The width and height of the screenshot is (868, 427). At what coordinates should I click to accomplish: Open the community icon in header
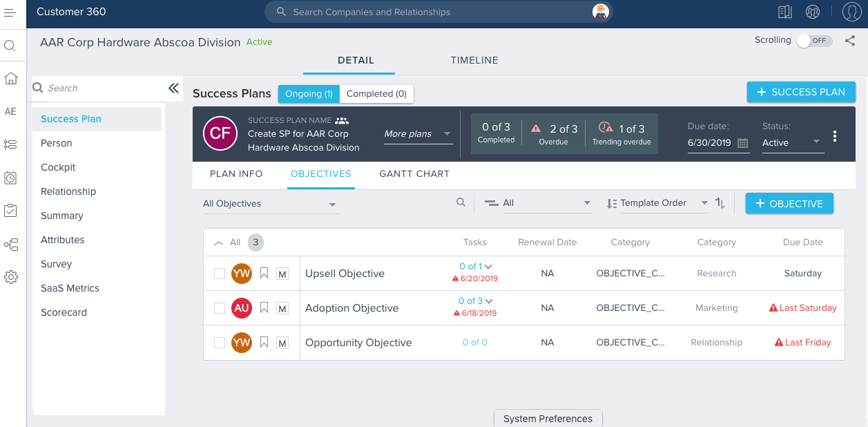pyautogui.click(x=813, y=12)
